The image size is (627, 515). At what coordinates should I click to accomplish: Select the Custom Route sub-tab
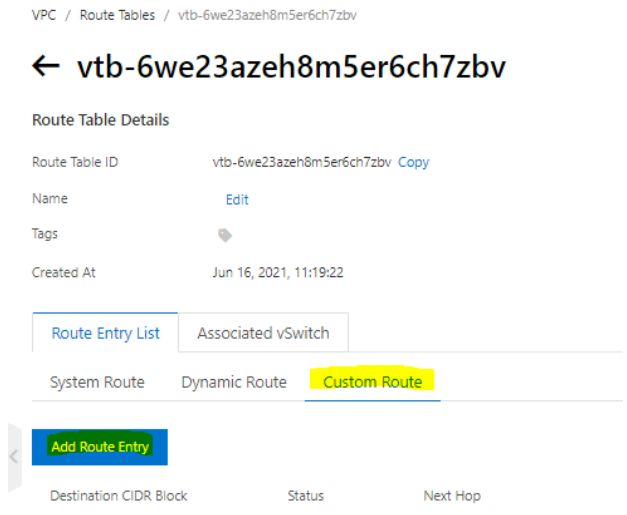click(372, 382)
